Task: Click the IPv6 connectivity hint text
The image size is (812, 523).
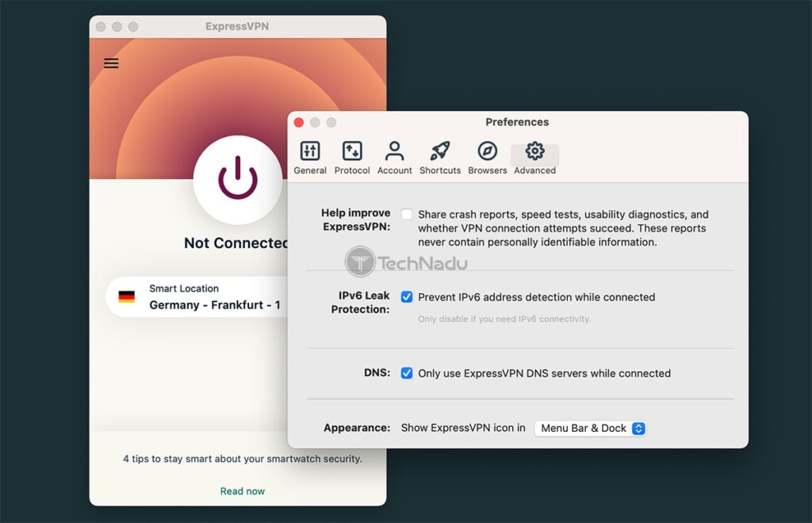Action: 504,319
